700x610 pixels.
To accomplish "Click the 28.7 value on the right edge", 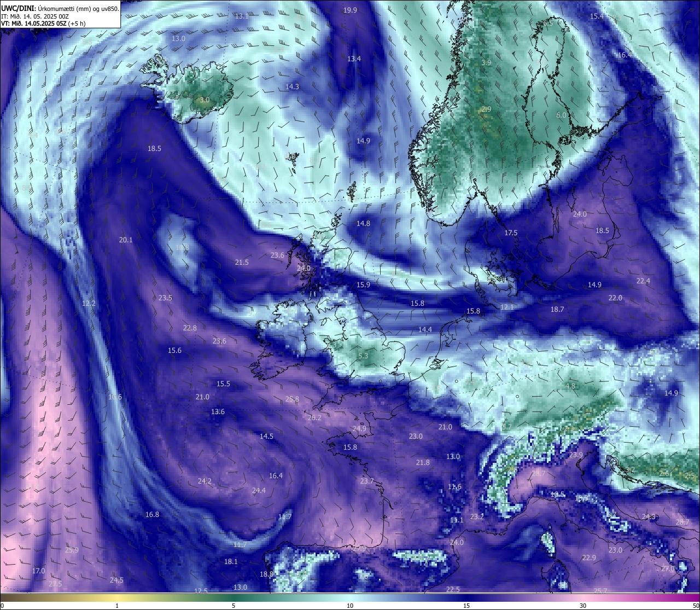I will coord(682,522).
